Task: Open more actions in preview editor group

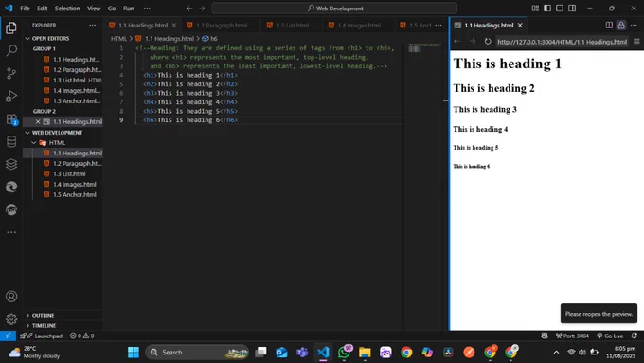Action: pyautogui.click(x=634, y=25)
